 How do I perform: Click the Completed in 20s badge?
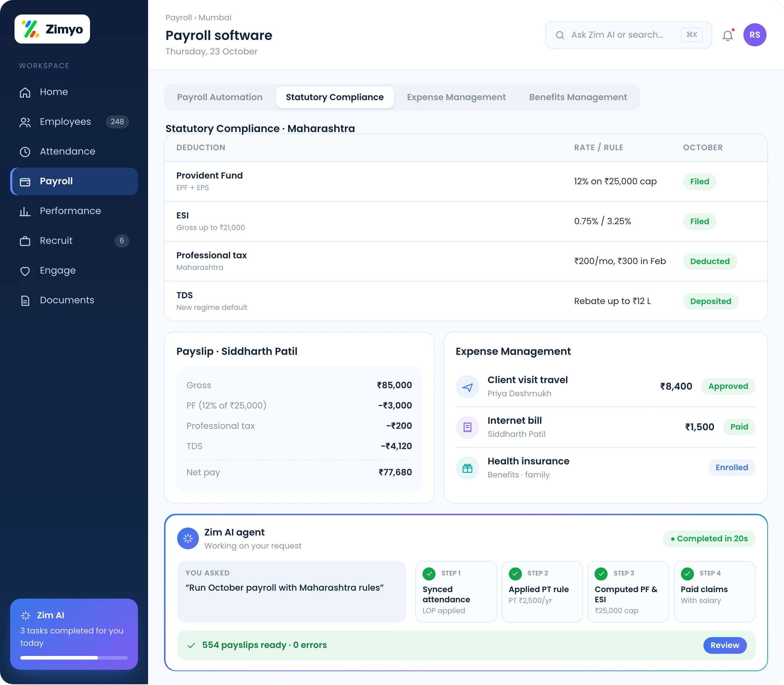709,538
